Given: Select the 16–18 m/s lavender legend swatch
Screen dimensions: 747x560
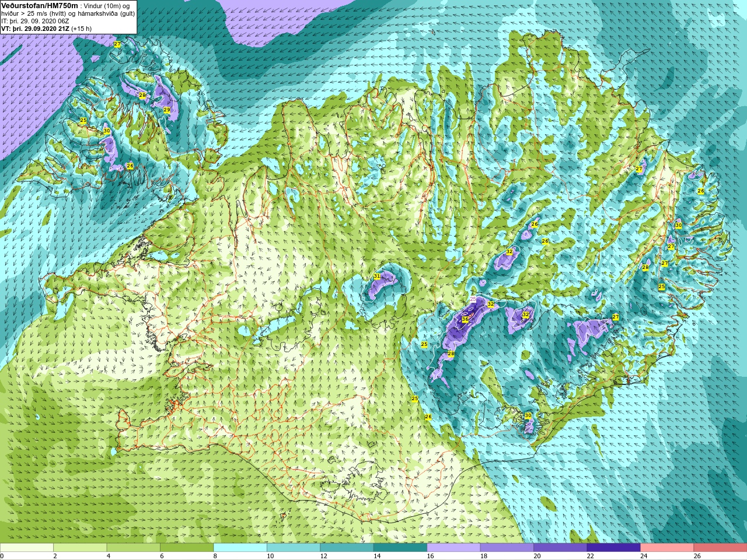Looking at the screenshot, I should pos(454,548).
